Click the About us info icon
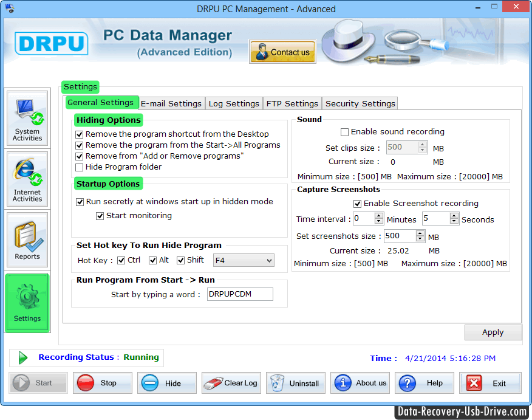The height and width of the screenshot is (420, 532). point(343,383)
